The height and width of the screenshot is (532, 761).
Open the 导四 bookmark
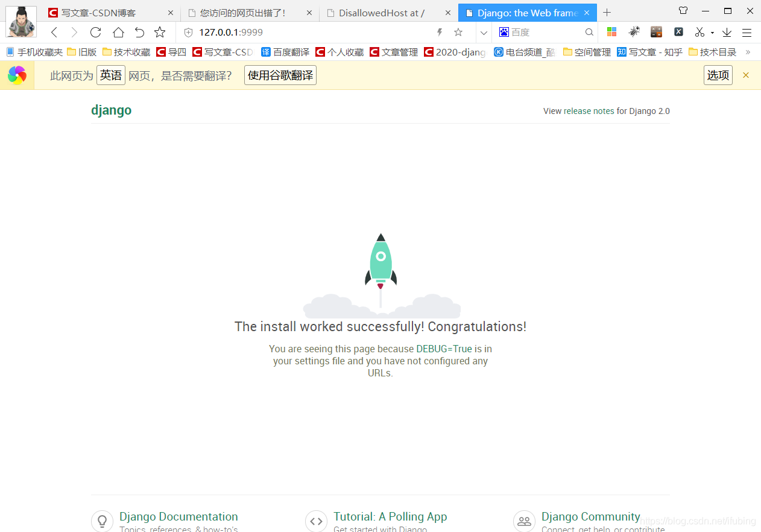click(x=171, y=52)
